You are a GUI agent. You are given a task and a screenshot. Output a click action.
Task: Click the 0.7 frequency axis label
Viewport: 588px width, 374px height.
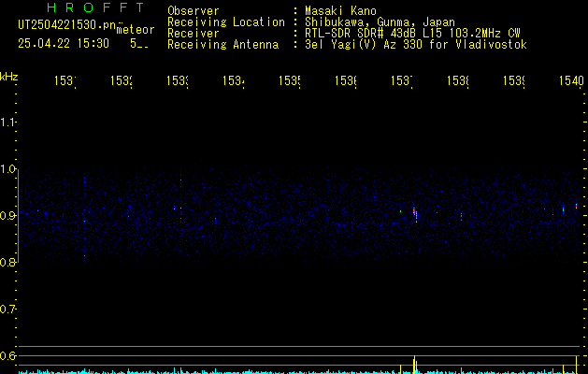tap(7, 309)
